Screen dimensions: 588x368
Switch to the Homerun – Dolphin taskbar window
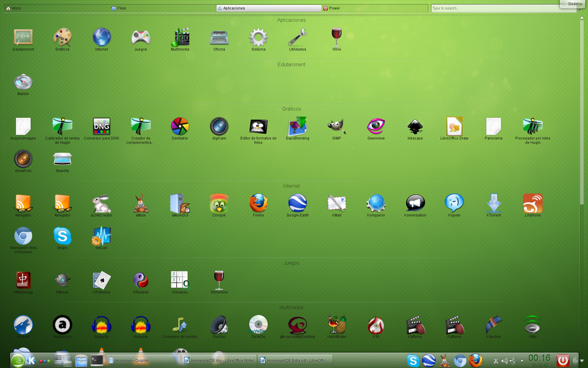tap(144, 361)
